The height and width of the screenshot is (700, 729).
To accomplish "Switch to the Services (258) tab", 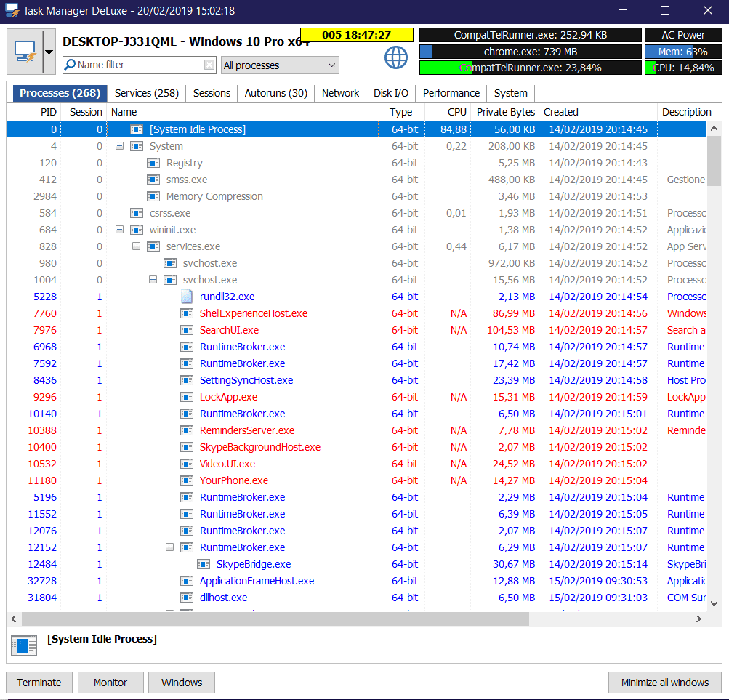I will coord(146,93).
